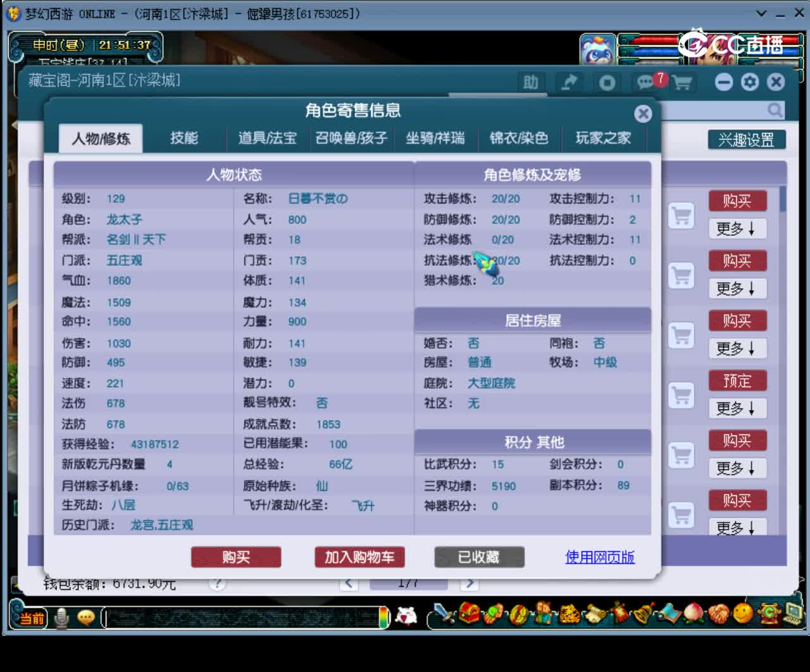Click the blue pet avatar portrait
Screen dimensions: 810x672
(597, 49)
